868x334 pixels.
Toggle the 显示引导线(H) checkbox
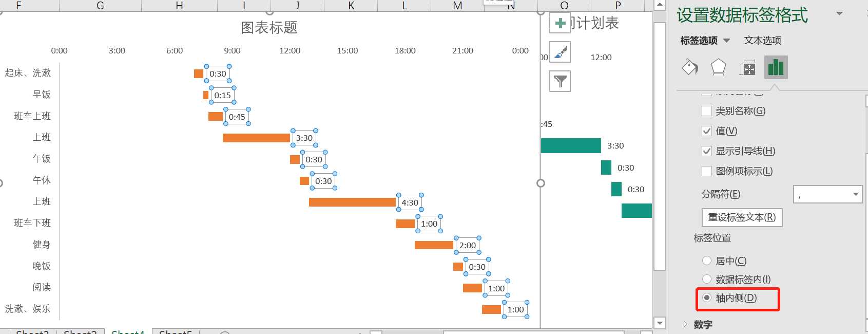coord(707,151)
